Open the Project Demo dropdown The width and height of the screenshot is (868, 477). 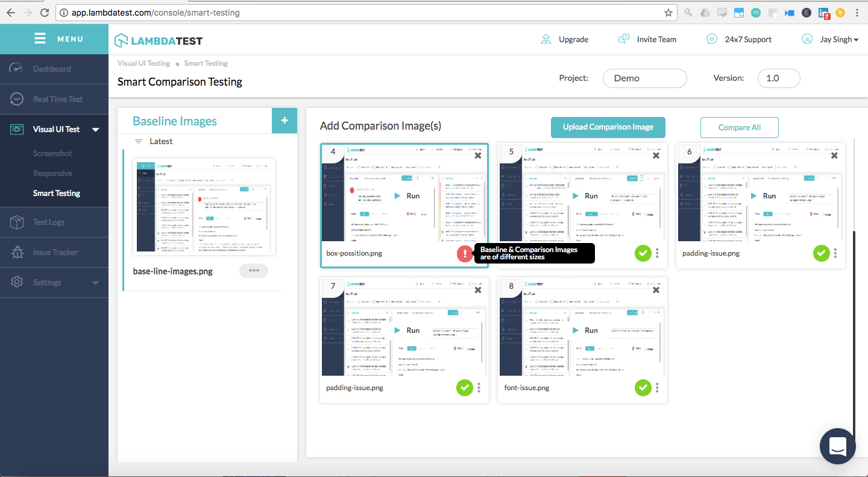click(644, 78)
